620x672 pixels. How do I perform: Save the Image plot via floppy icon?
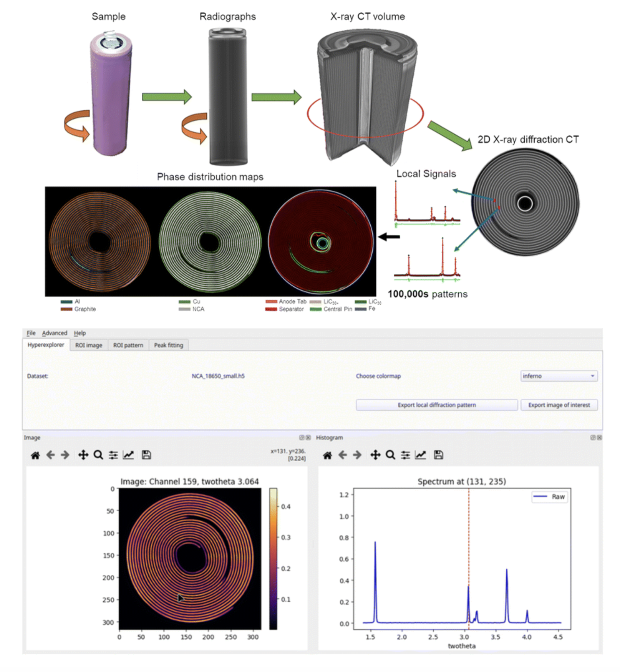coord(146,455)
